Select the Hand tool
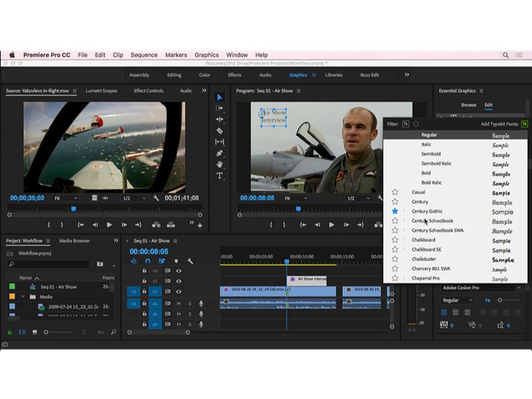Viewport: 532px width, 399px height. click(219, 165)
